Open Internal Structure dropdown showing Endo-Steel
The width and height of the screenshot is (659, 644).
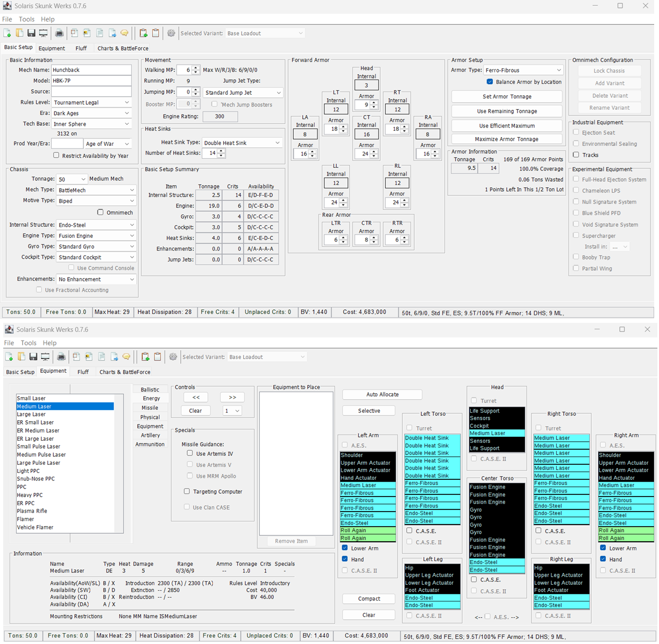pyautogui.click(x=96, y=225)
